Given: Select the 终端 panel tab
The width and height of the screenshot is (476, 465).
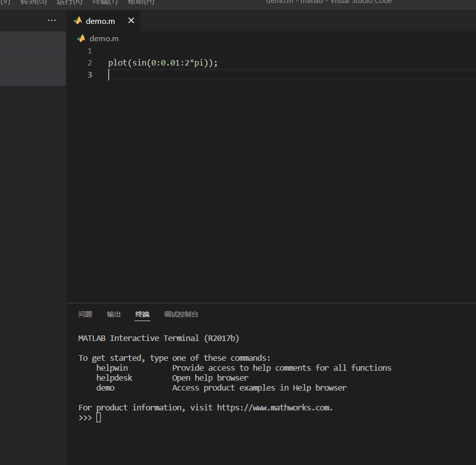Looking at the screenshot, I should [142, 314].
